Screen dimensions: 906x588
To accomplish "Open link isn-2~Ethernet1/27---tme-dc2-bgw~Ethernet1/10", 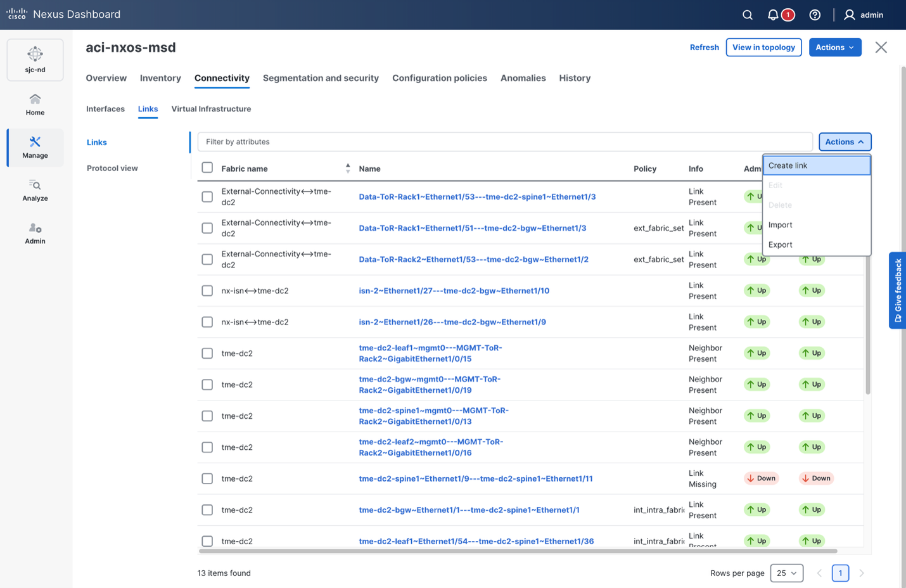I will 454,291.
